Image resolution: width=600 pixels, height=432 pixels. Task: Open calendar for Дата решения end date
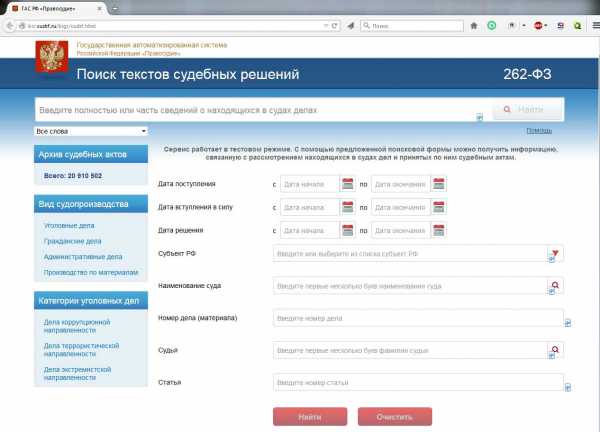click(439, 230)
